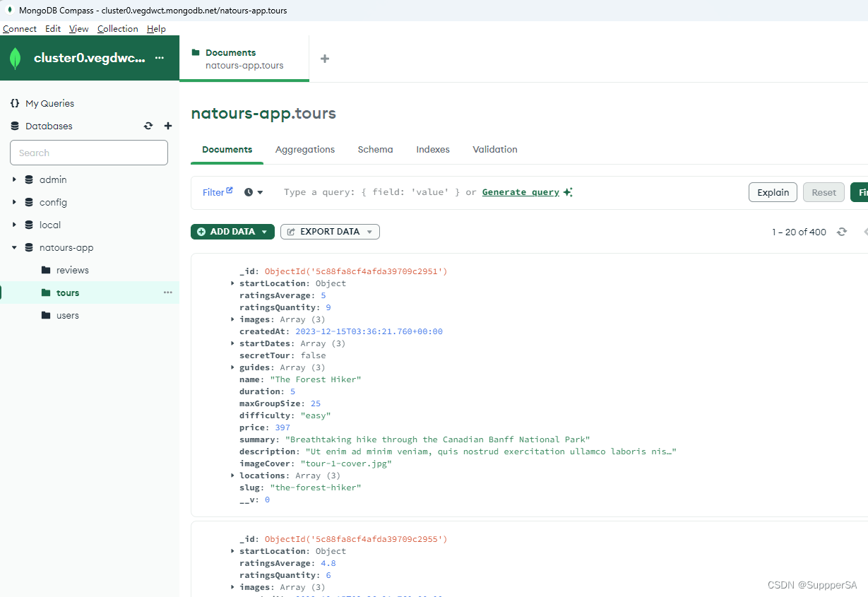Click the MongoDB leaf logo
The height and width of the screenshot is (597, 868).
pyautogui.click(x=16, y=58)
